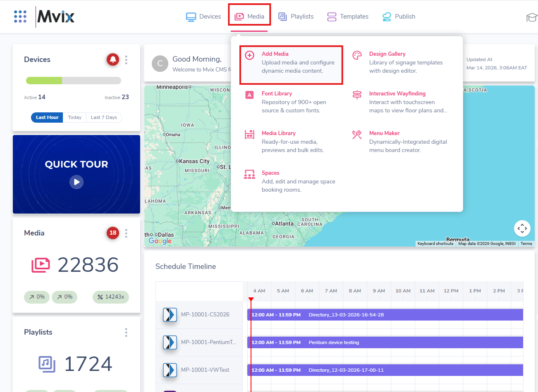Select the MP-10001-CS2026 device row
The height and width of the screenshot is (392, 538).
click(x=199, y=315)
